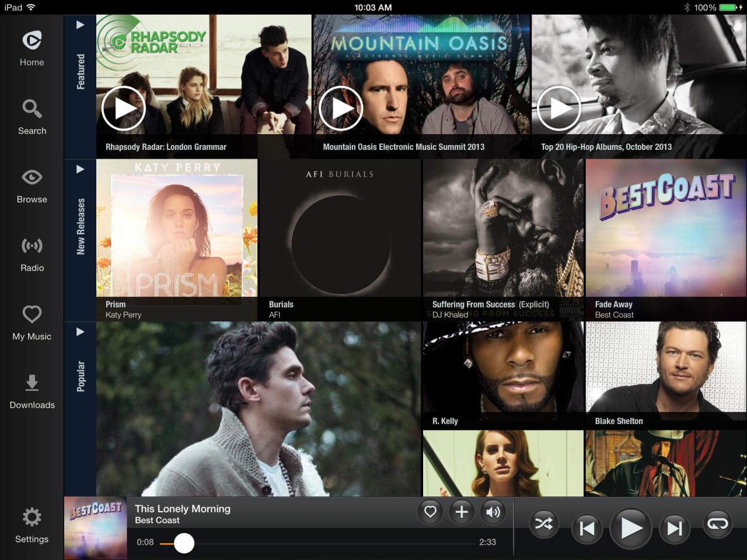Open the red-haired woman artist tile

pyautogui.click(x=503, y=464)
